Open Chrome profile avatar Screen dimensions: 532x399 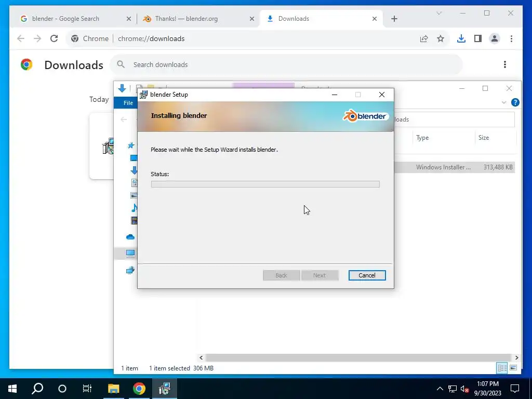point(495,38)
